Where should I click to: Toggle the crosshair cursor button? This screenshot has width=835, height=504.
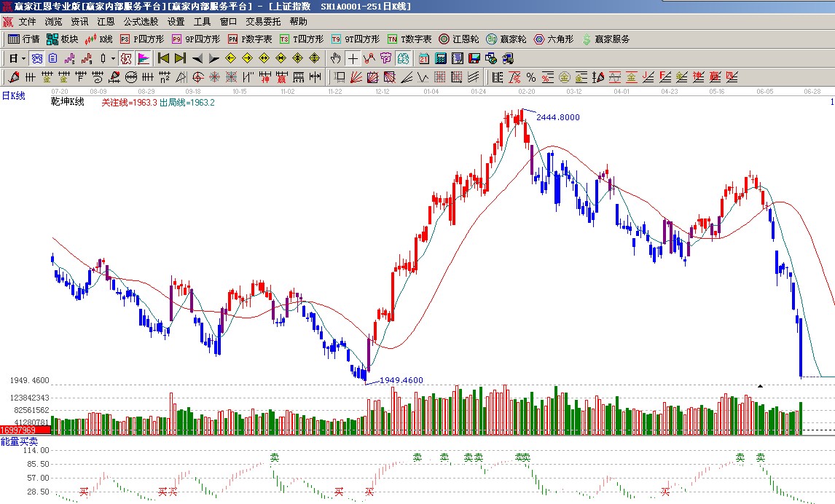tap(353, 58)
